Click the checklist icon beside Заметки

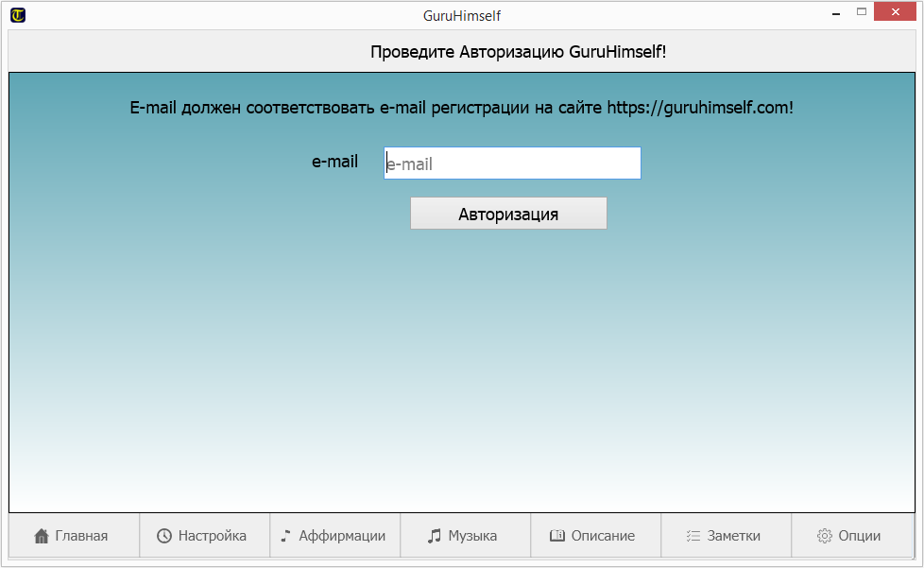click(x=693, y=536)
